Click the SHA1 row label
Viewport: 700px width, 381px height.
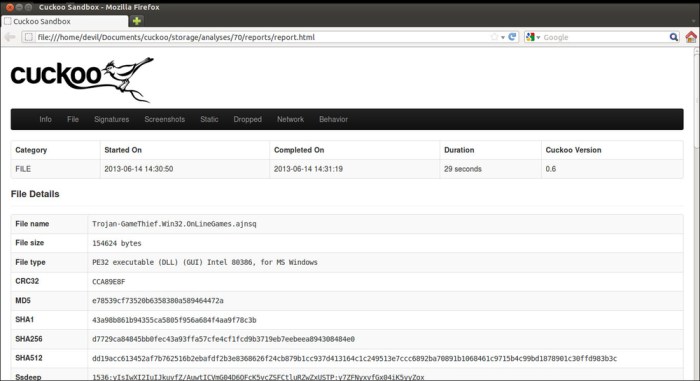click(24, 319)
